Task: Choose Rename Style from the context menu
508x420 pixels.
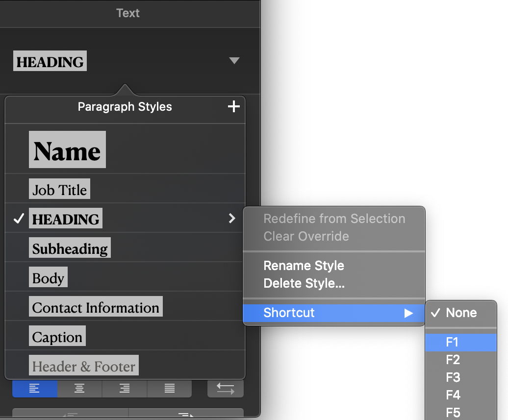Action: pyautogui.click(x=334, y=266)
